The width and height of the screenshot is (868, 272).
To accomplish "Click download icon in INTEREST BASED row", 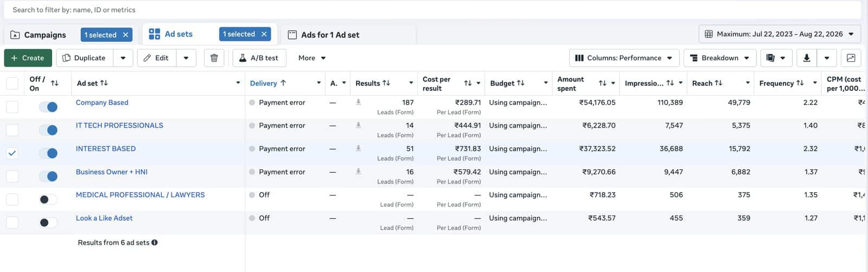I will coord(358,148).
